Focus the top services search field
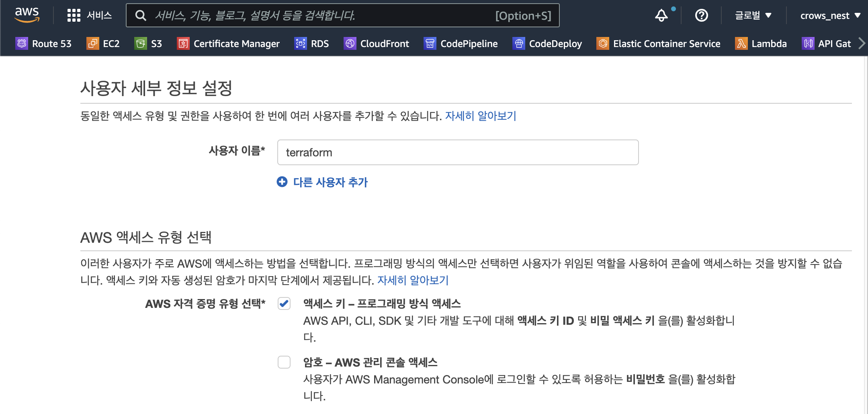868x414 pixels. [x=343, y=16]
